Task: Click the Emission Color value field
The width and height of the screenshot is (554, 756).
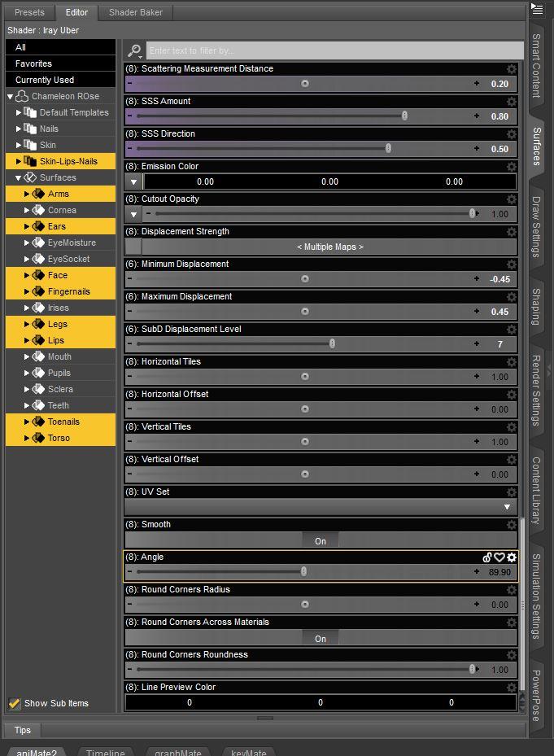Action: (x=329, y=181)
